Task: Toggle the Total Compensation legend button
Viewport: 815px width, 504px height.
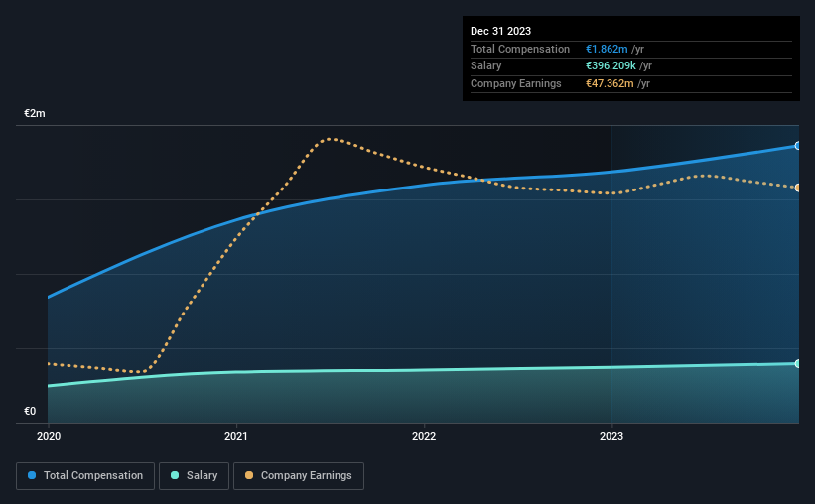Action: pyautogui.click(x=85, y=476)
